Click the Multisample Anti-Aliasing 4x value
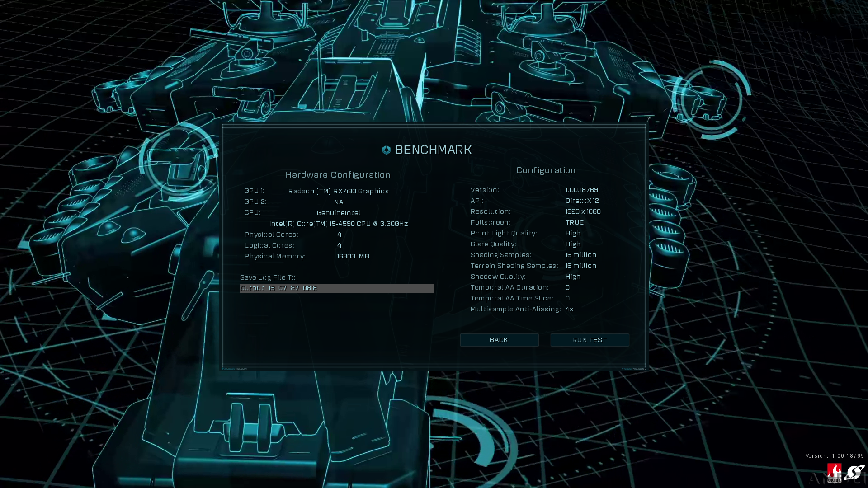The image size is (868, 488). click(569, 309)
